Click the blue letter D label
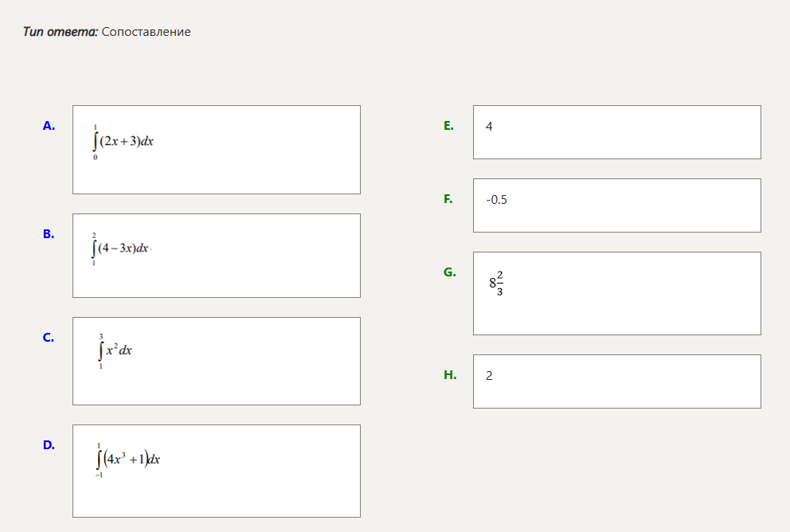This screenshot has width=790, height=532. (49, 444)
